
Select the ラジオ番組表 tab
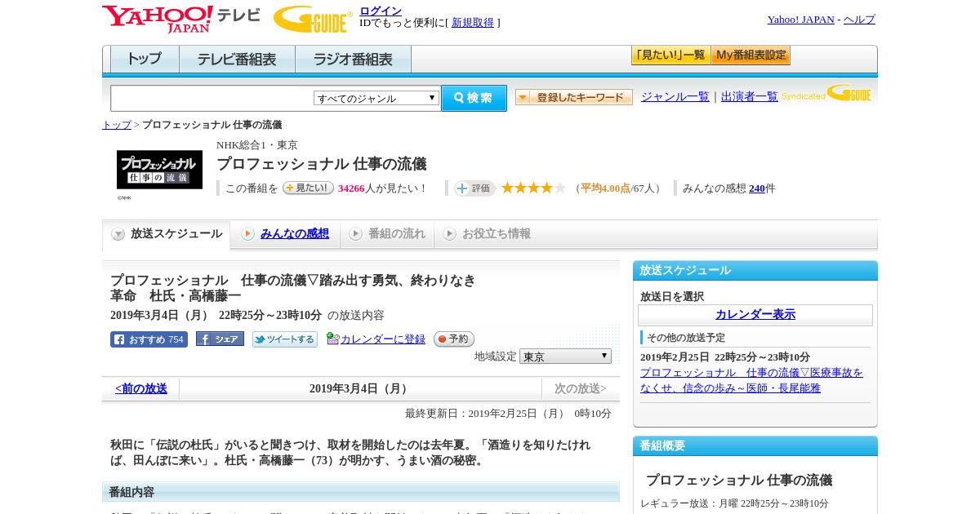(353, 60)
